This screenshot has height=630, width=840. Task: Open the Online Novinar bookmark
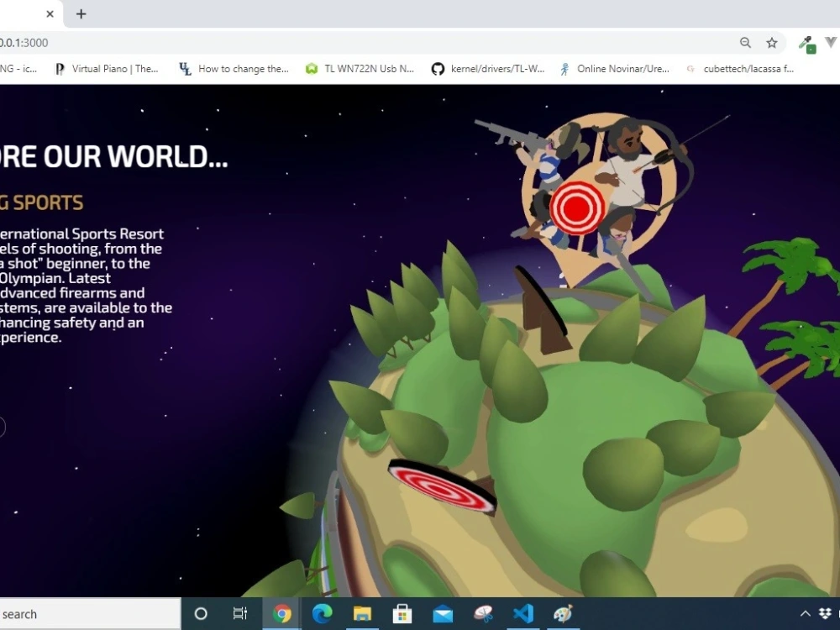[615, 69]
